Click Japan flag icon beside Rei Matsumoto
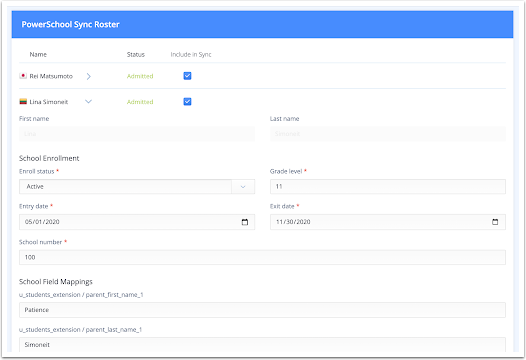The image size is (526, 360). 23,76
